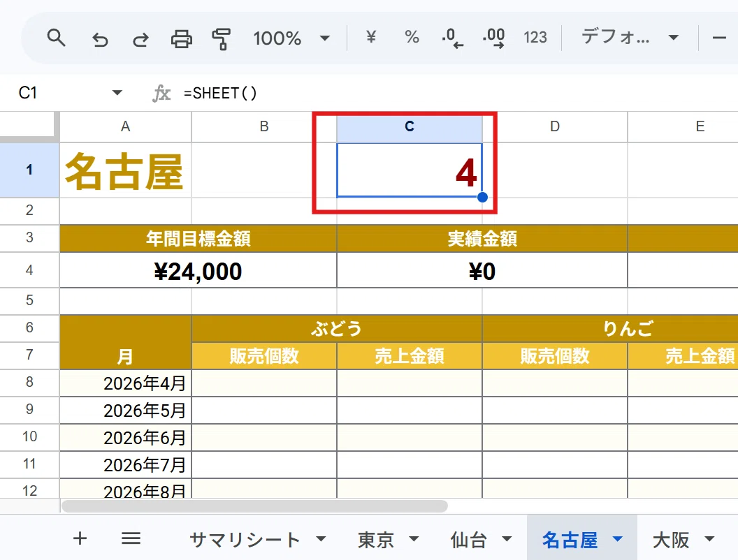Open the 東京 tab menu arrow
The height and width of the screenshot is (560, 738).
[x=414, y=539]
